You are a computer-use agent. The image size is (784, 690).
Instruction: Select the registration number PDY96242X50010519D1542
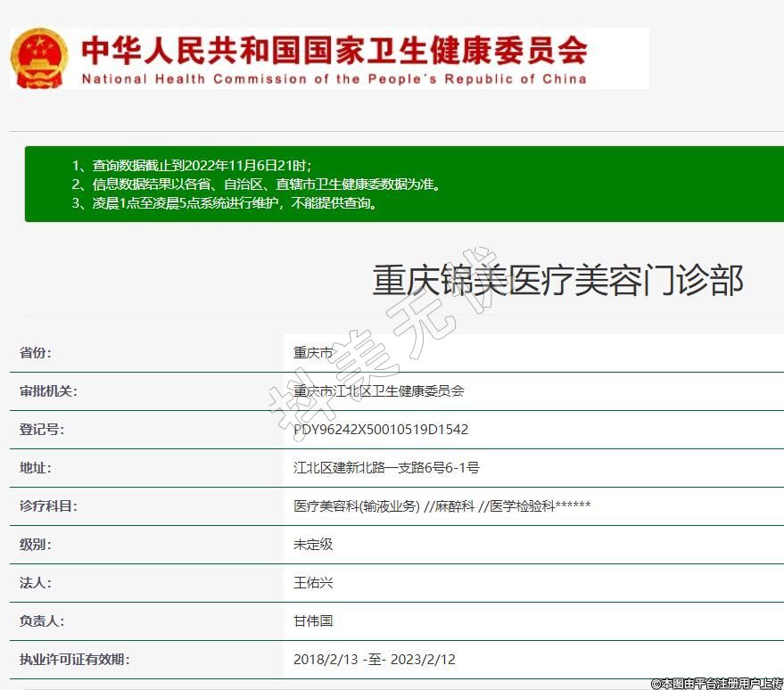point(381,430)
